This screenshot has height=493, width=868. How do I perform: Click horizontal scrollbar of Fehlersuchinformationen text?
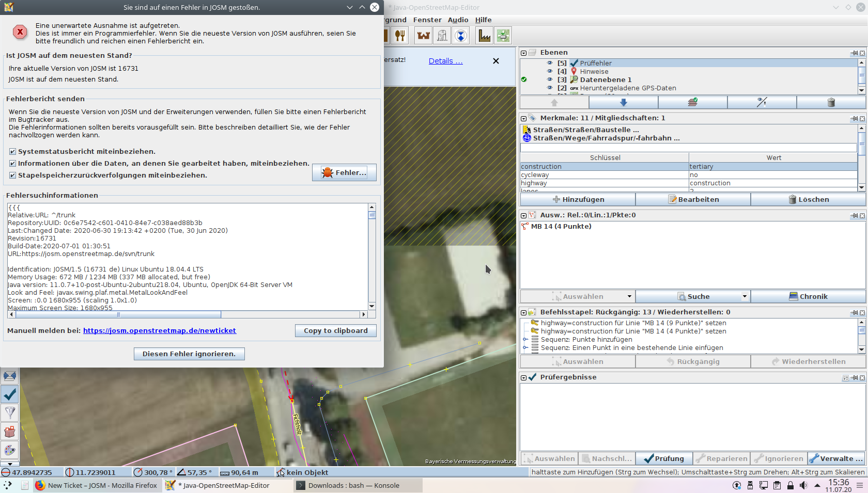point(188,314)
